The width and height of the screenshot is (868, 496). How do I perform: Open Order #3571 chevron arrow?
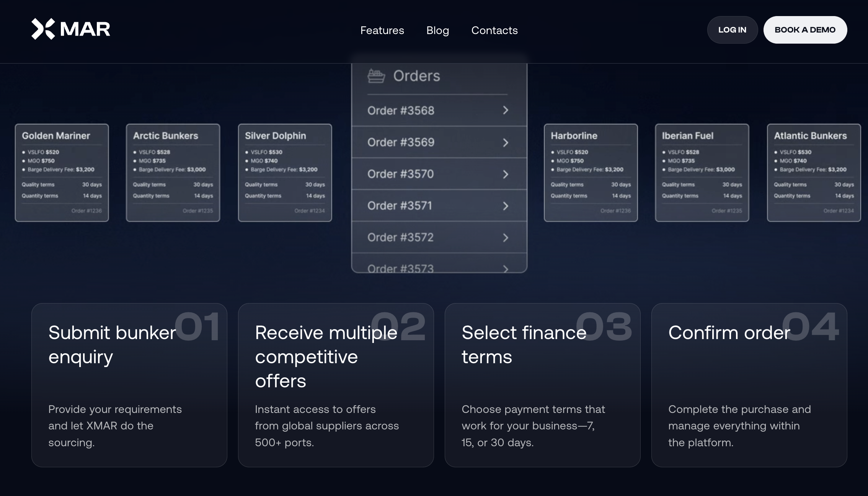click(x=506, y=206)
